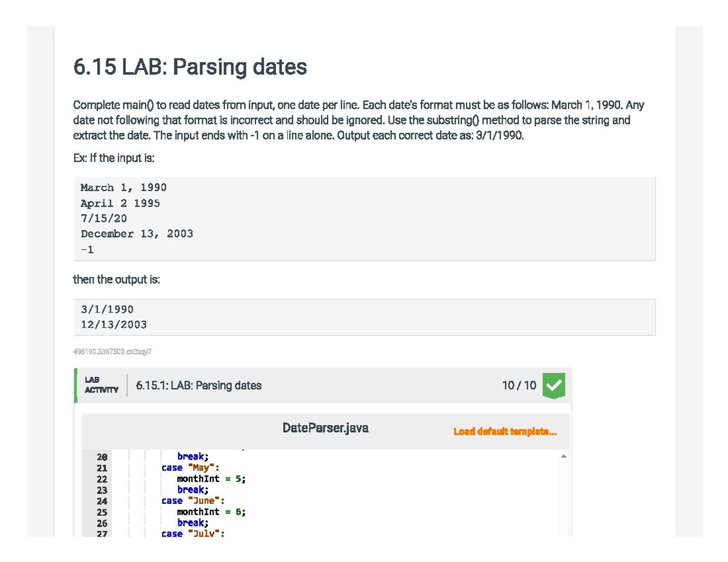Click line number 21 in the editor
Image resolution: width=728 pixels, height=562 pixels.
(x=101, y=467)
